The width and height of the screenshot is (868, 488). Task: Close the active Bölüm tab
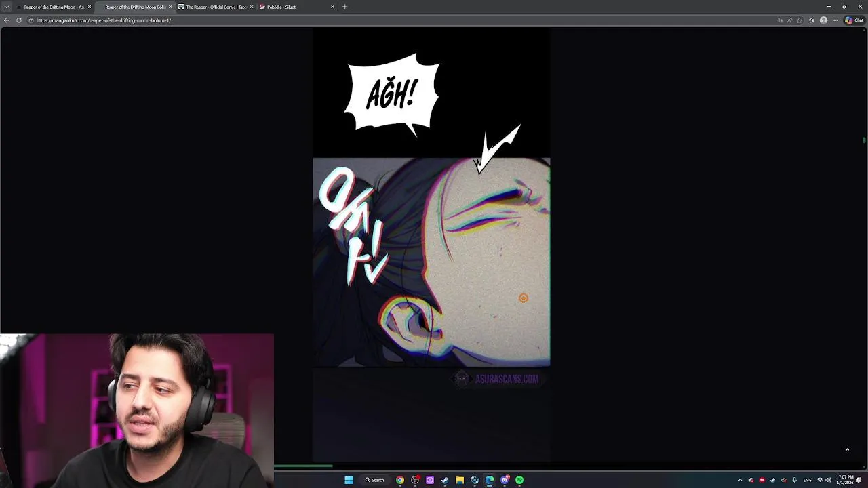click(x=170, y=7)
